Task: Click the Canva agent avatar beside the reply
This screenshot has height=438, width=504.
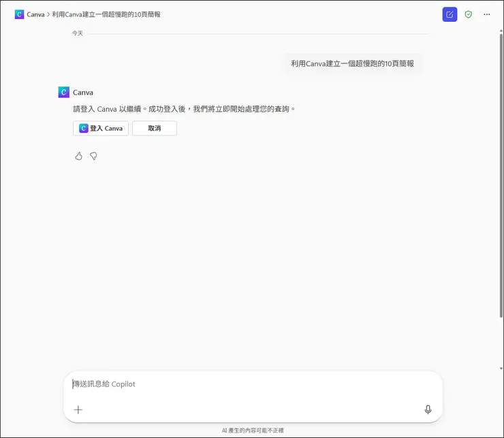Action: (x=63, y=92)
